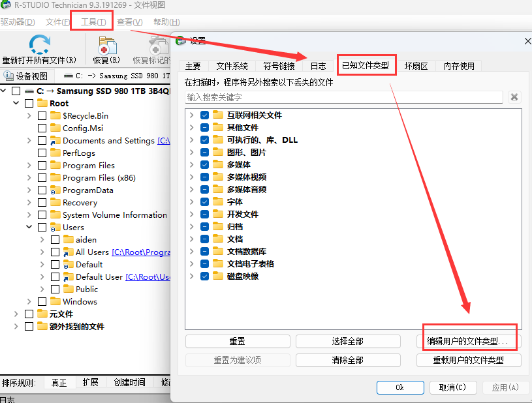532x403 pixels.
Task: Click the All Users shortcut folder icon
Action: click(x=69, y=252)
